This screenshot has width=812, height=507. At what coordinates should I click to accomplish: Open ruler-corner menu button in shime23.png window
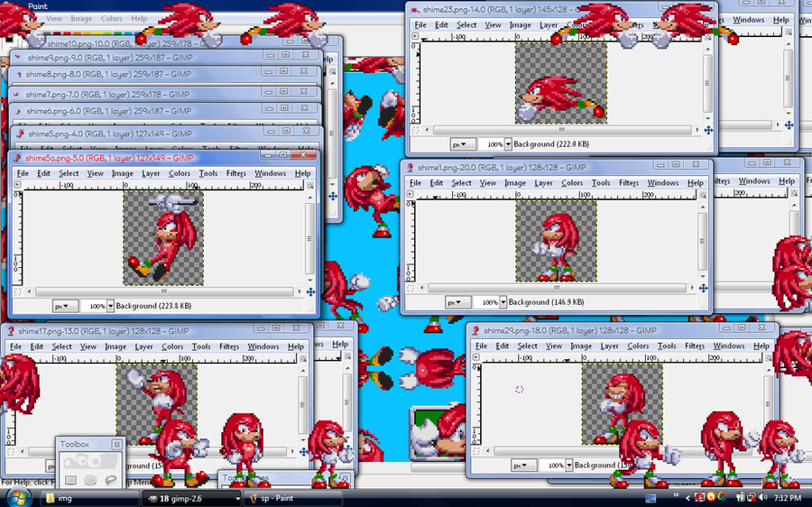click(415, 36)
